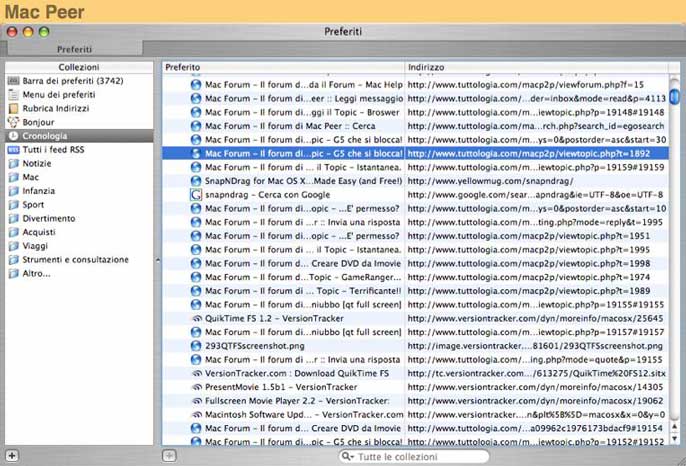Click the globe icon of Mac Forum Mac Help row
The image size is (686, 466).
click(196, 84)
